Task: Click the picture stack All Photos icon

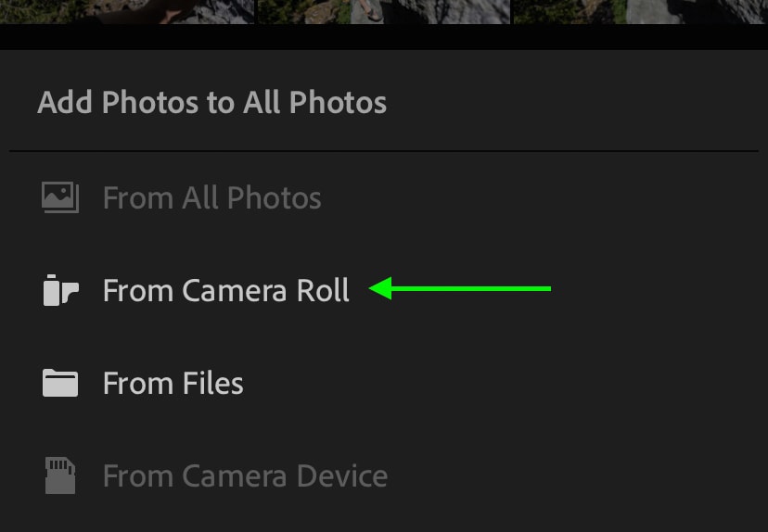Action: (60, 197)
